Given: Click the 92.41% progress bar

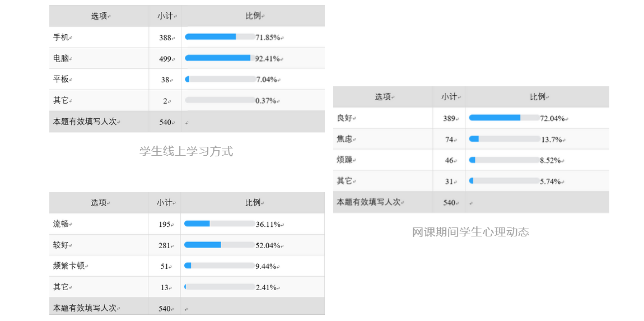Looking at the screenshot, I should pos(220,58).
